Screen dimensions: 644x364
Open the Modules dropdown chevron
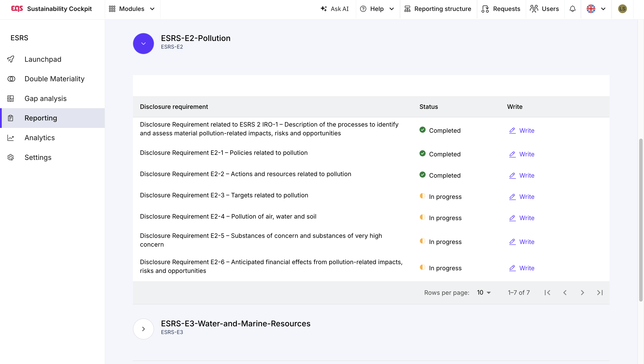152,9
